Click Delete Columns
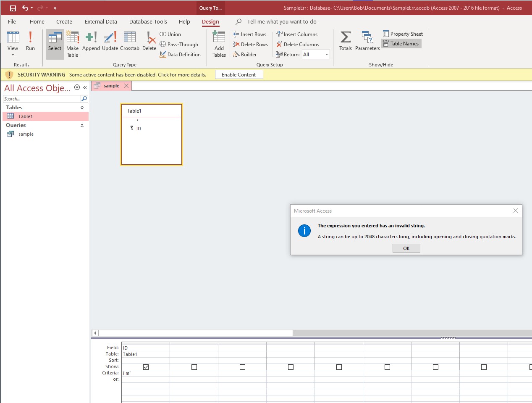This screenshot has width=532, height=403. 298,45
